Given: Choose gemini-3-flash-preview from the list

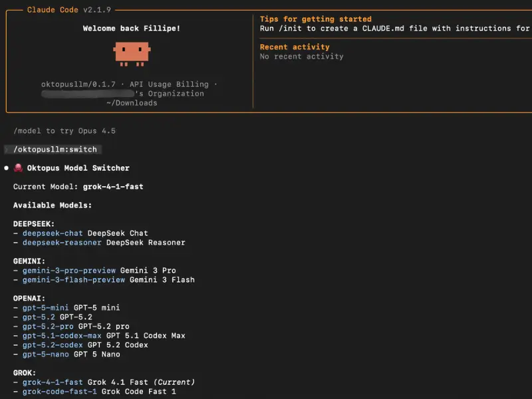Looking at the screenshot, I should point(73,280).
